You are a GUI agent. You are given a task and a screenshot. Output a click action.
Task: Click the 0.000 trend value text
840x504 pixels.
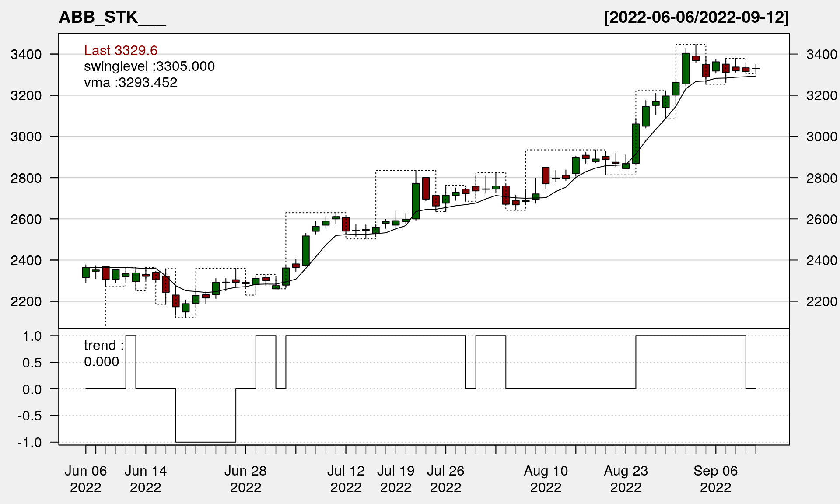tap(101, 362)
